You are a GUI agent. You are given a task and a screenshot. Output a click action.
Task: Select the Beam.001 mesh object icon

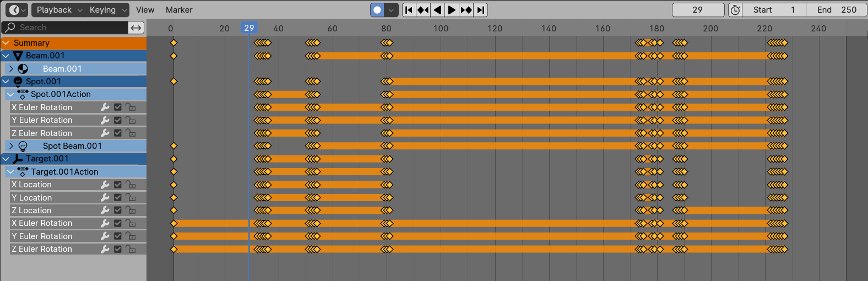[x=18, y=56]
